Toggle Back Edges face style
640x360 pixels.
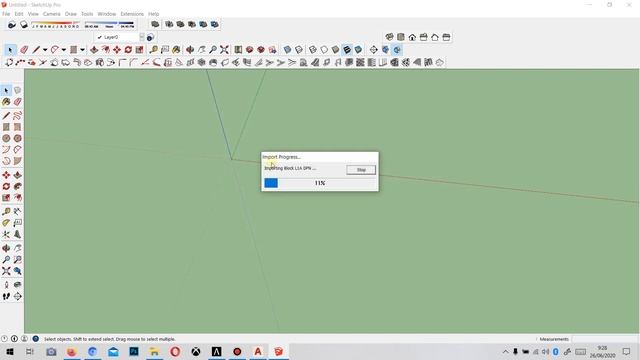click(x=299, y=50)
